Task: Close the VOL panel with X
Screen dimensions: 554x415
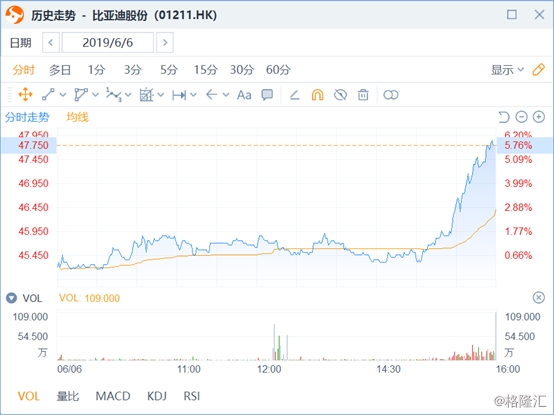Action: pos(538,298)
